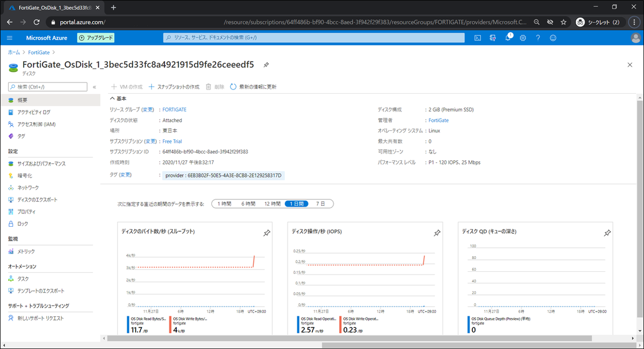Image resolution: width=644 pixels, height=349 pixels.
Task: Click the アップグレード button
Action: point(96,38)
